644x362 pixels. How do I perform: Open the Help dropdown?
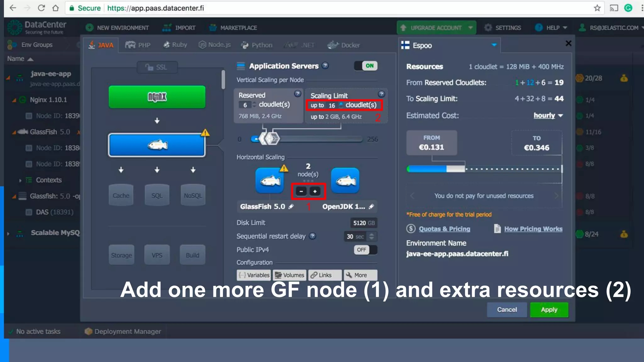point(551,28)
